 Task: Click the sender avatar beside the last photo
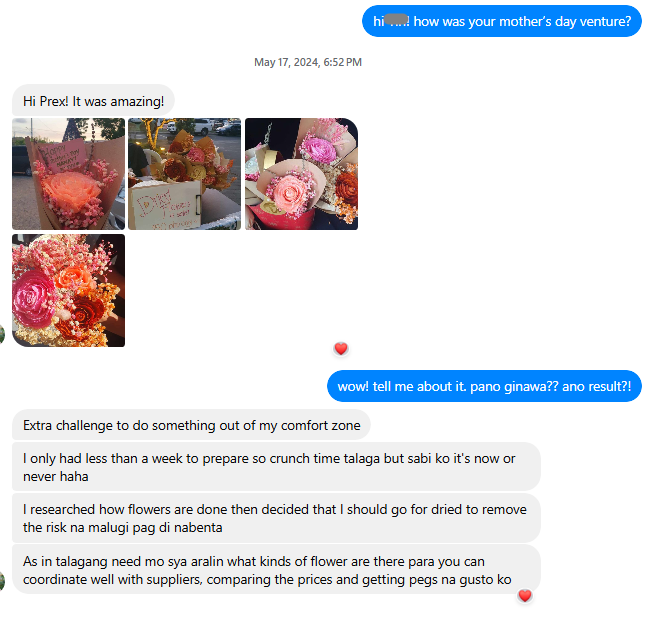[2, 333]
